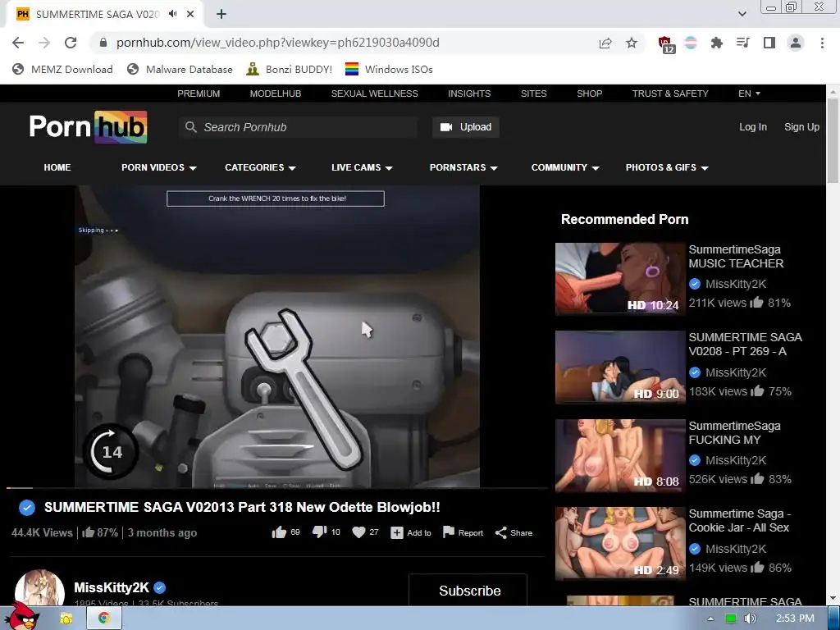Expand the EN language dropdown
The width and height of the screenshot is (840, 630).
coord(749,94)
